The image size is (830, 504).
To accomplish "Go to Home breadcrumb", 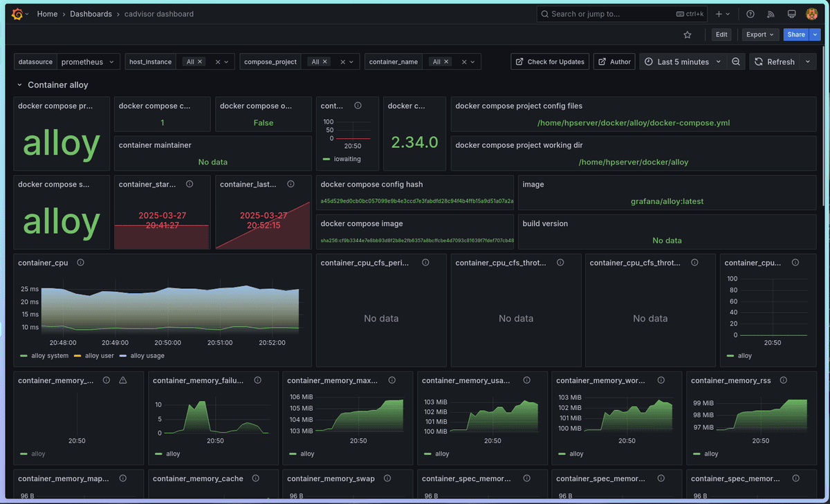I will (47, 14).
